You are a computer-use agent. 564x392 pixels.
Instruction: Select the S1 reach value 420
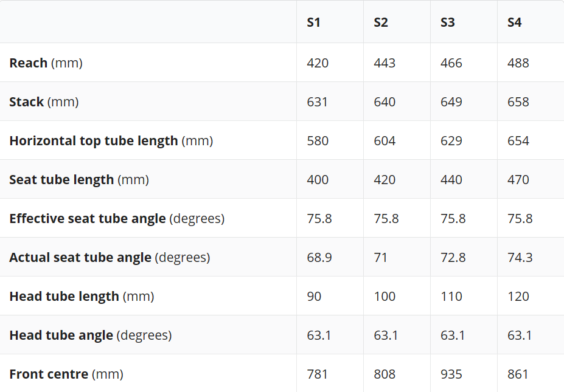tap(318, 63)
